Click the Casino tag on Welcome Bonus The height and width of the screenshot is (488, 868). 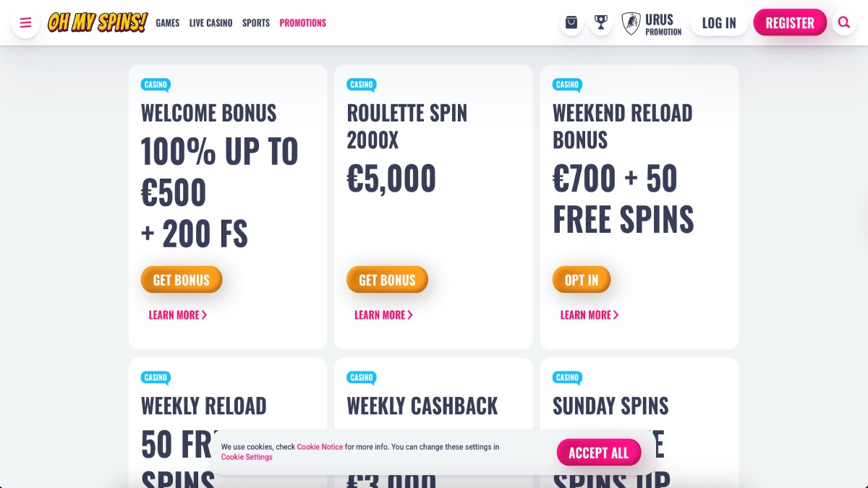pyautogui.click(x=156, y=85)
